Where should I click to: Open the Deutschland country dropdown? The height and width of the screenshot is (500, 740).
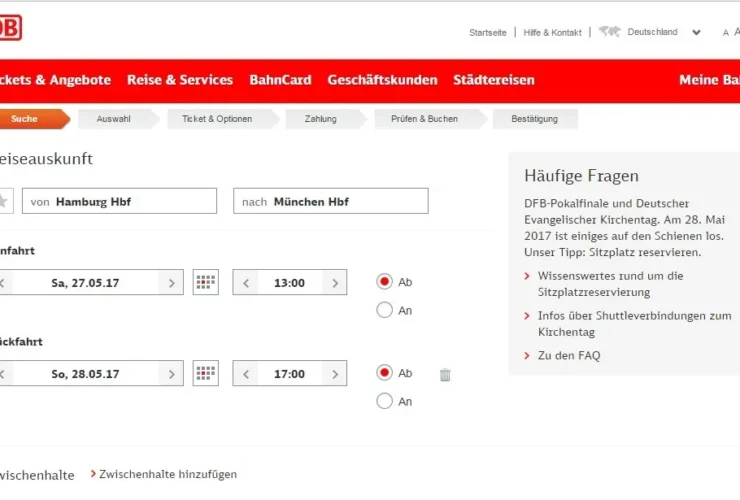click(696, 32)
